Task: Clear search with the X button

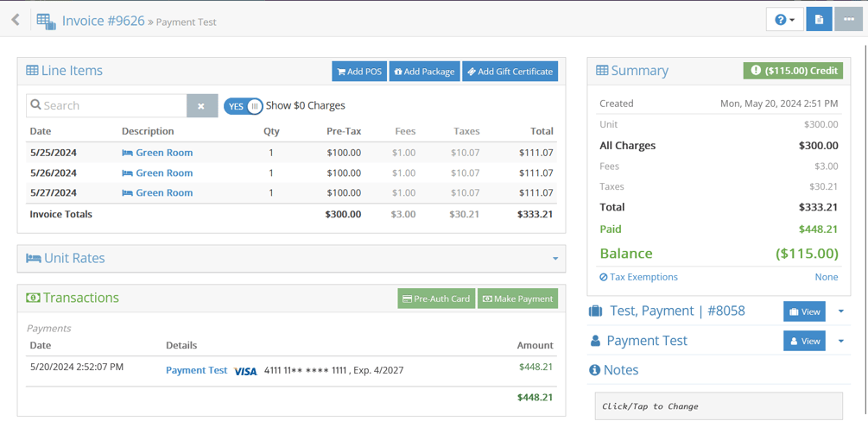Action: (201, 105)
